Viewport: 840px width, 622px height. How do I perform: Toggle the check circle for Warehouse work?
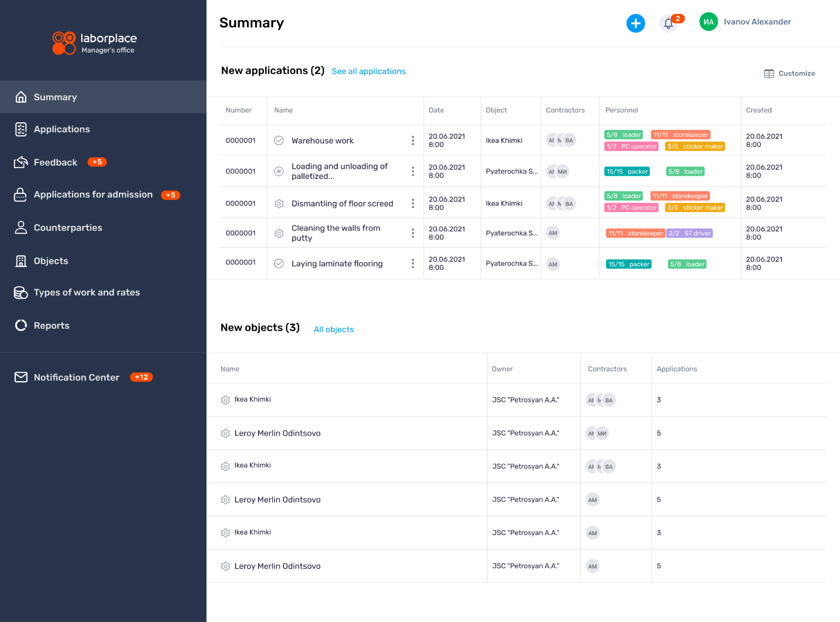pyautogui.click(x=279, y=140)
